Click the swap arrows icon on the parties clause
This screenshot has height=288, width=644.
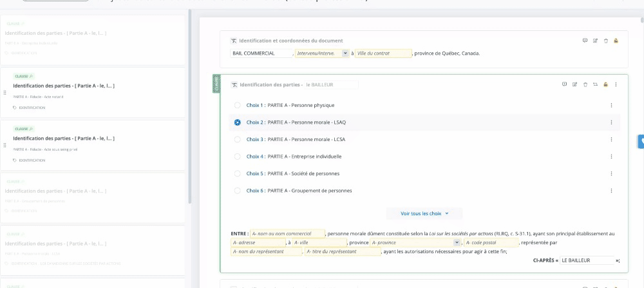595,84
